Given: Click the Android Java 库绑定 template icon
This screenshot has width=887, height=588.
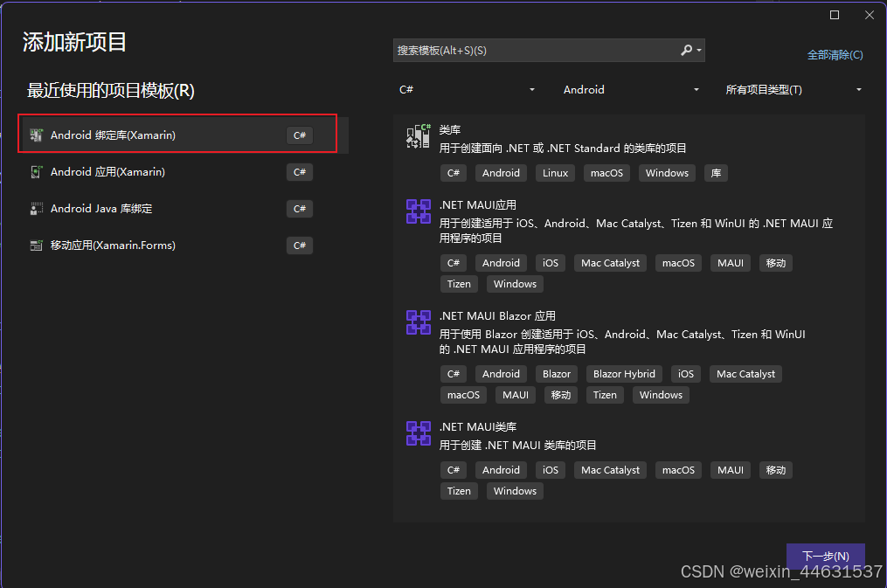Looking at the screenshot, I should [x=36, y=209].
